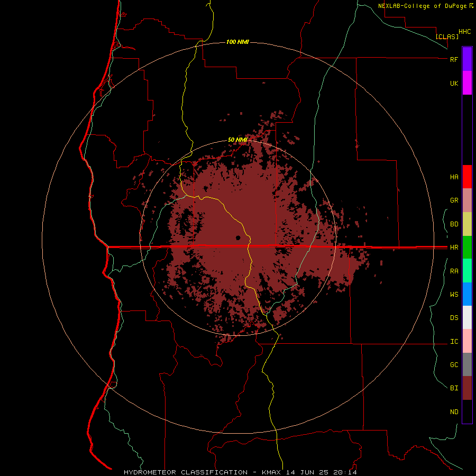Click the BI legend label
476x476 pixels.
pyautogui.click(x=454, y=388)
